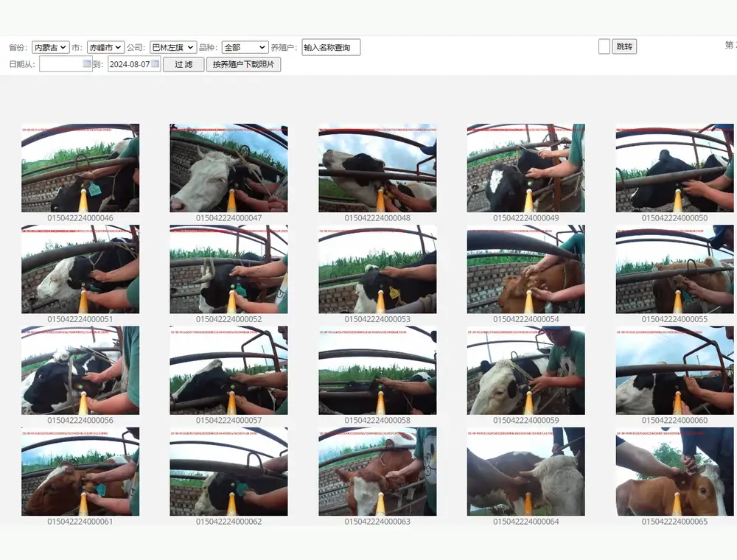
Task: Open photo thumbnail above 015042224000051
Action: tap(80, 269)
